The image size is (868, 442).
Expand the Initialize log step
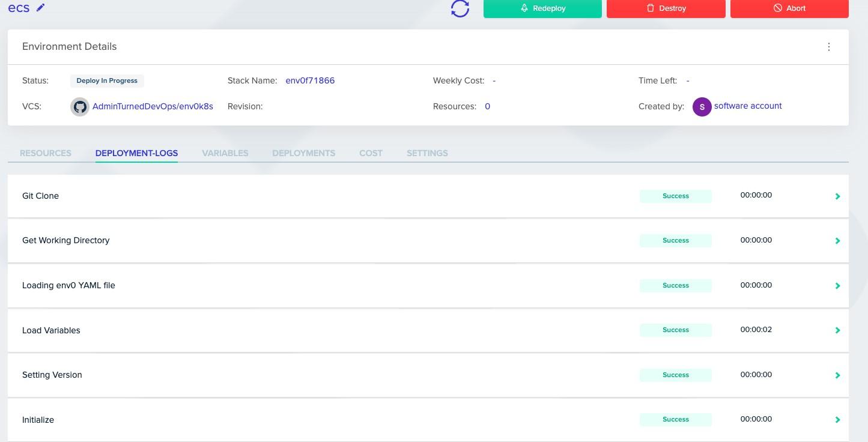[837, 420]
